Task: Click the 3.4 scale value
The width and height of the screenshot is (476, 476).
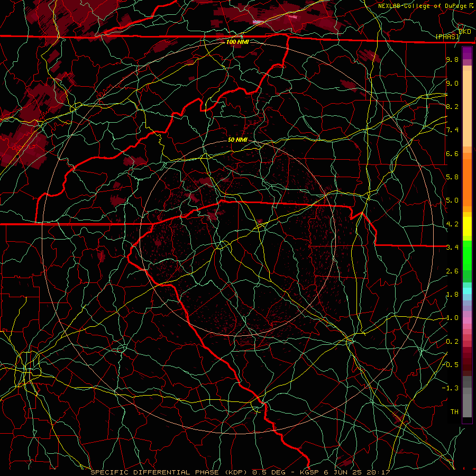Action: (x=452, y=248)
